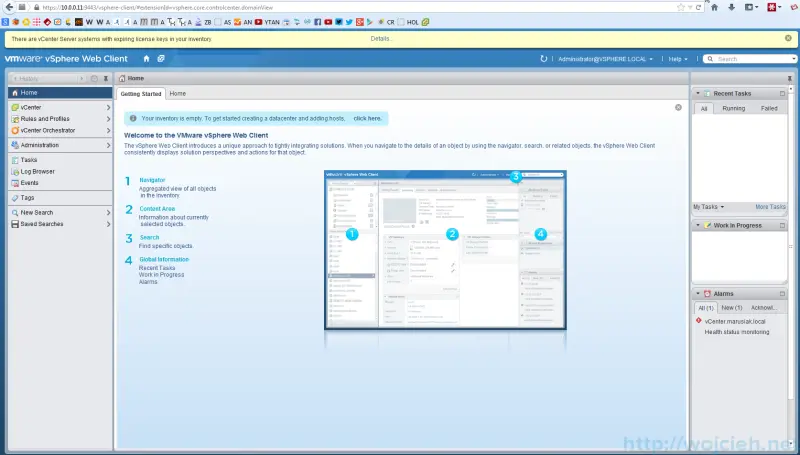Collapse the Recent Tasks panel triangle
This screenshot has height=455, width=800.
tap(698, 93)
